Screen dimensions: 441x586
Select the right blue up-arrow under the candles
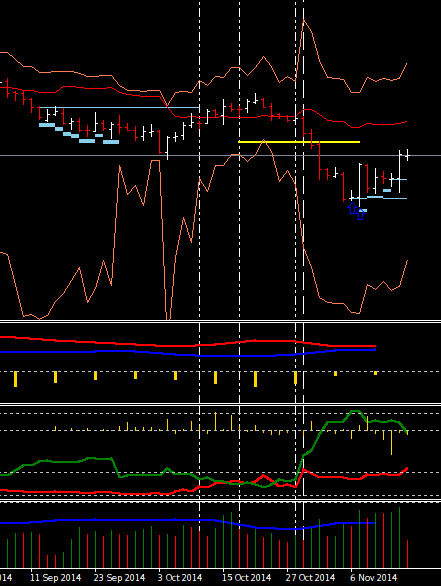click(x=361, y=214)
